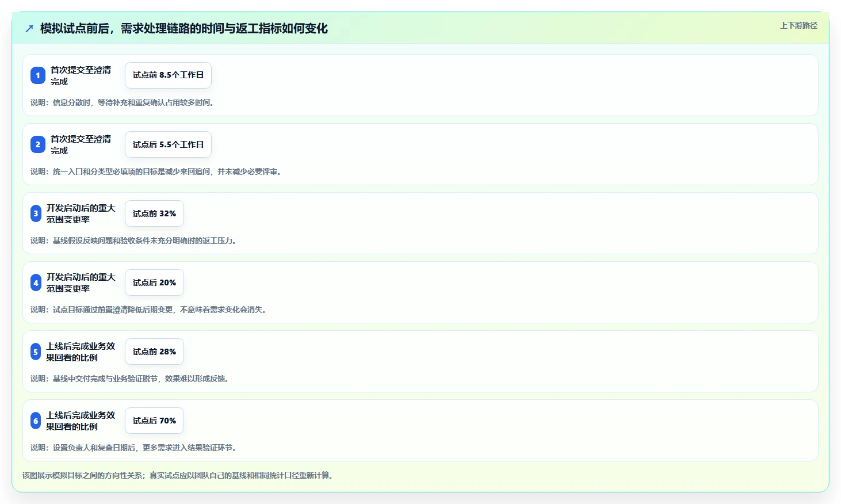This screenshot has width=841, height=504.
Task: Click 开发启动后的重大范围变更率 label in card 3
Action: point(81,213)
